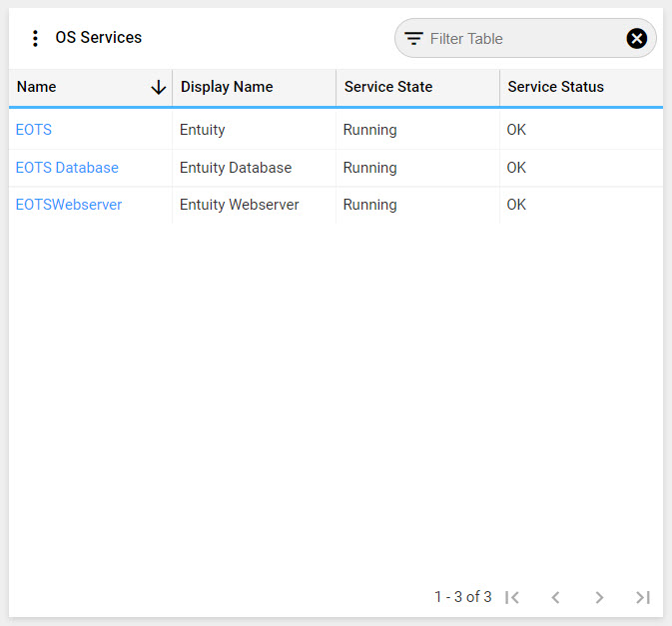
Task: Click the 1 - 3 of 3 counter
Action: [x=463, y=597]
